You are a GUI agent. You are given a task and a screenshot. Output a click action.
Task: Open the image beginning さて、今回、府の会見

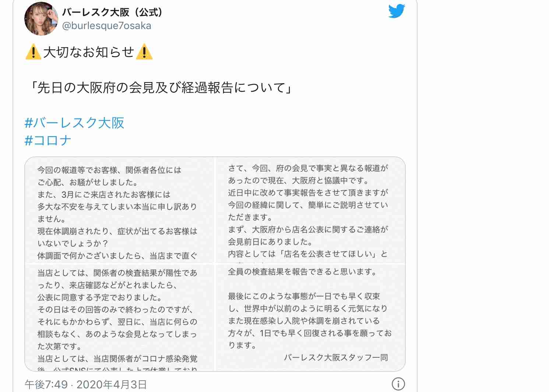click(310, 210)
